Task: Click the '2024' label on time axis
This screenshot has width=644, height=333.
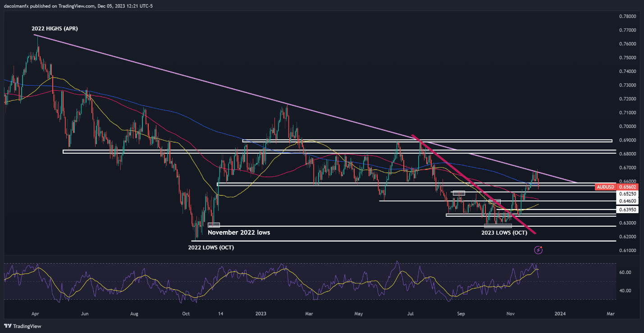Action: click(560, 313)
